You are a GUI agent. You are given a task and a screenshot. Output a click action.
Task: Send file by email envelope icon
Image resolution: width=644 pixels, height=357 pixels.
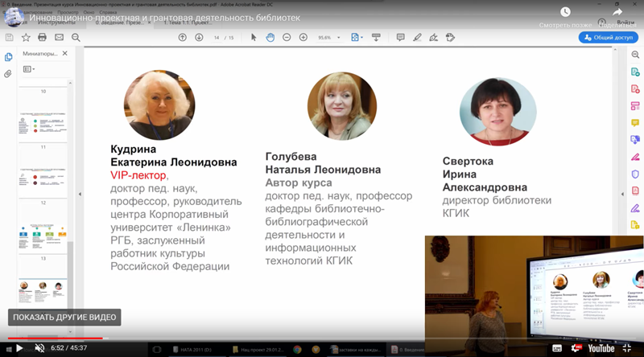point(59,37)
